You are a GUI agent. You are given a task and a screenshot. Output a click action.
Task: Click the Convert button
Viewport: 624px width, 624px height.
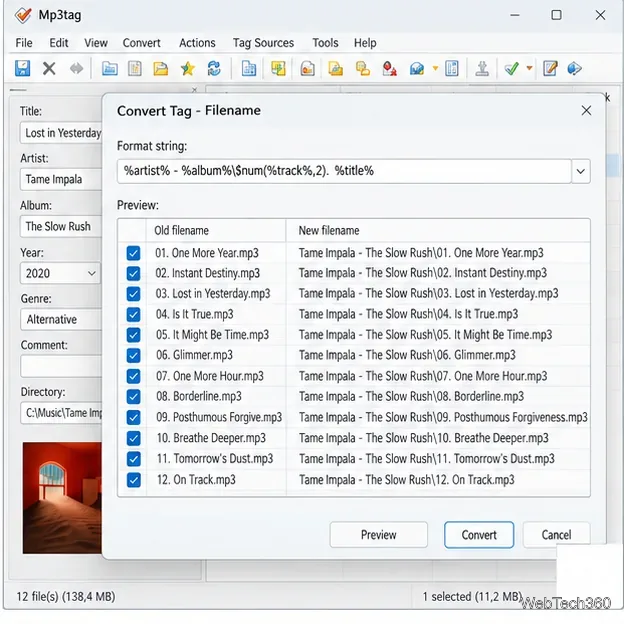[x=479, y=534]
